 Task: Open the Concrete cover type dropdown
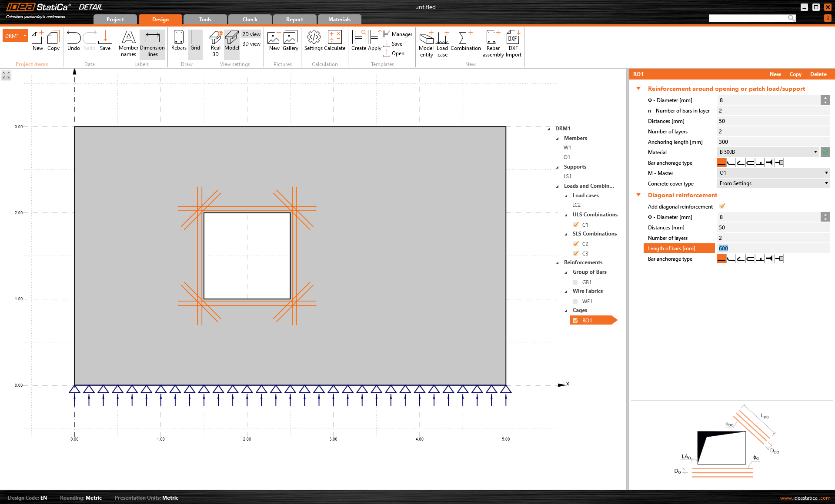coord(826,183)
